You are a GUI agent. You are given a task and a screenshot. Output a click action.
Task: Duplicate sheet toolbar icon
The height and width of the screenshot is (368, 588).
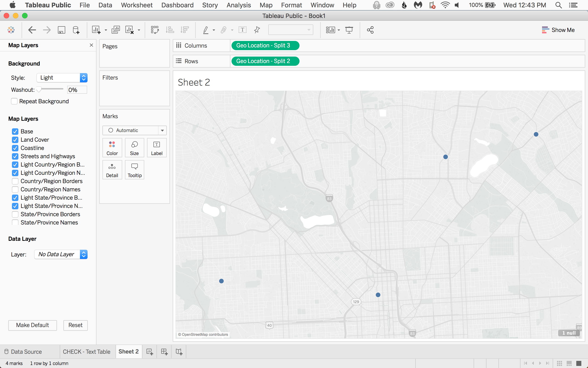tap(116, 30)
